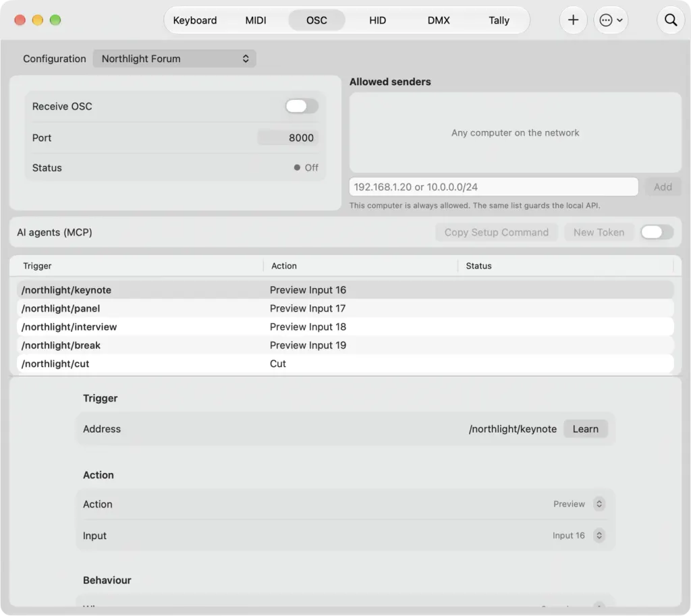Open the Tally tab
Image resolution: width=691 pixels, height=616 pixels.
499,20
